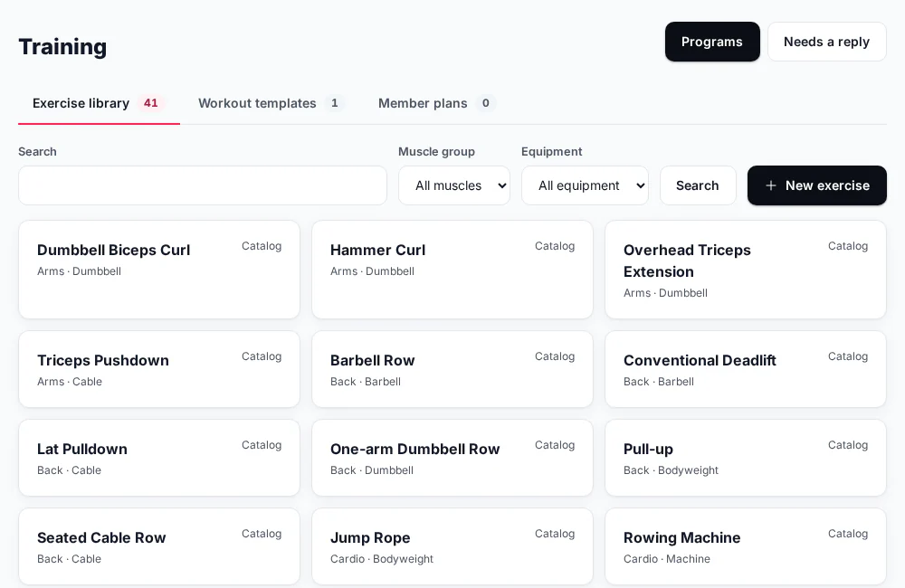
Task: Open the Seated Cable Row card
Action: click(x=159, y=546)
